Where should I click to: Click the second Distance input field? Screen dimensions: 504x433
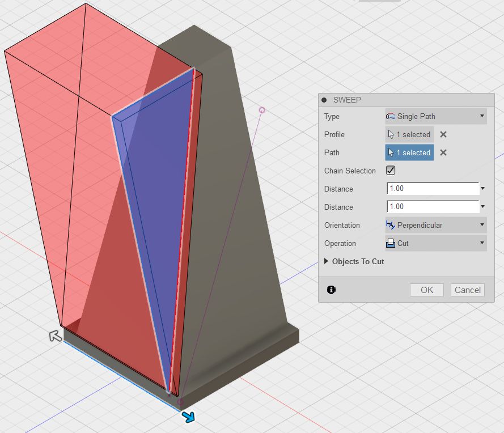click(x=431, y=206)
